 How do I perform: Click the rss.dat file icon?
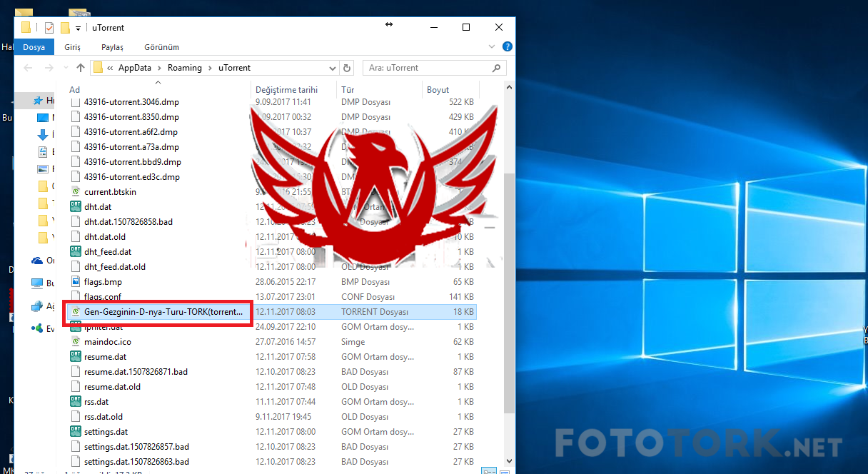(x=76, y=401)
